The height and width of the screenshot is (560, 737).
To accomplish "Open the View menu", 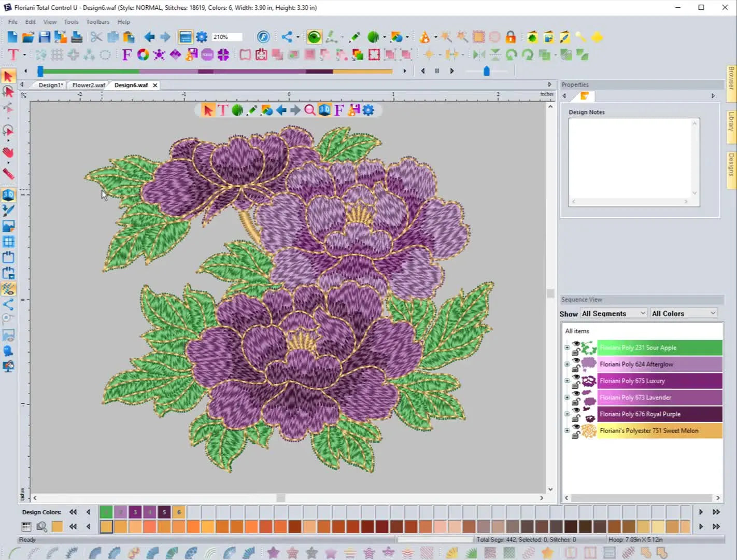I will tap(50, 22).
